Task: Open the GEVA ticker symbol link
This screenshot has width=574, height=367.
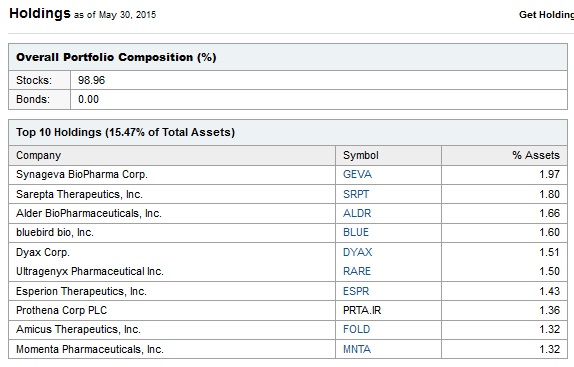Action: point(357,174)
